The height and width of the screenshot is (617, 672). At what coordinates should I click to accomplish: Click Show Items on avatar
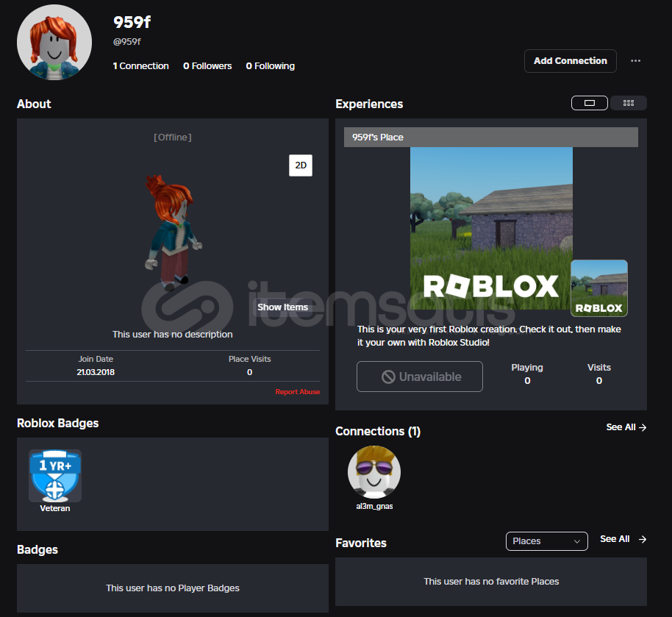282,307
